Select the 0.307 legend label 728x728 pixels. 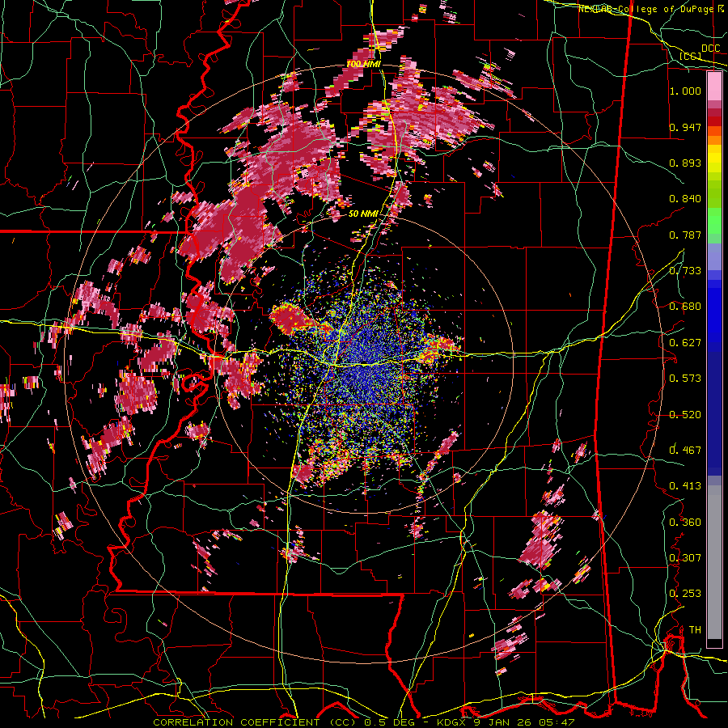tap(685, 558)
